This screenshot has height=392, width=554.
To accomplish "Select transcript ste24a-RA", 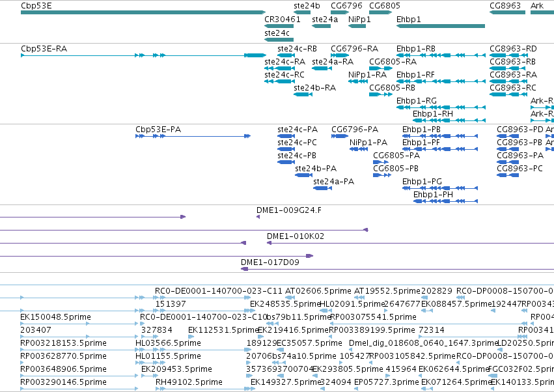I will pos(333,61).
